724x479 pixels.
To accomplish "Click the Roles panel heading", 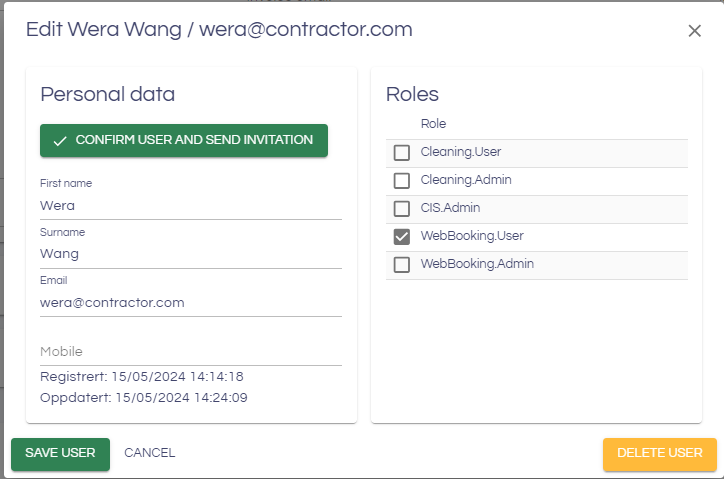I will 412,95.
